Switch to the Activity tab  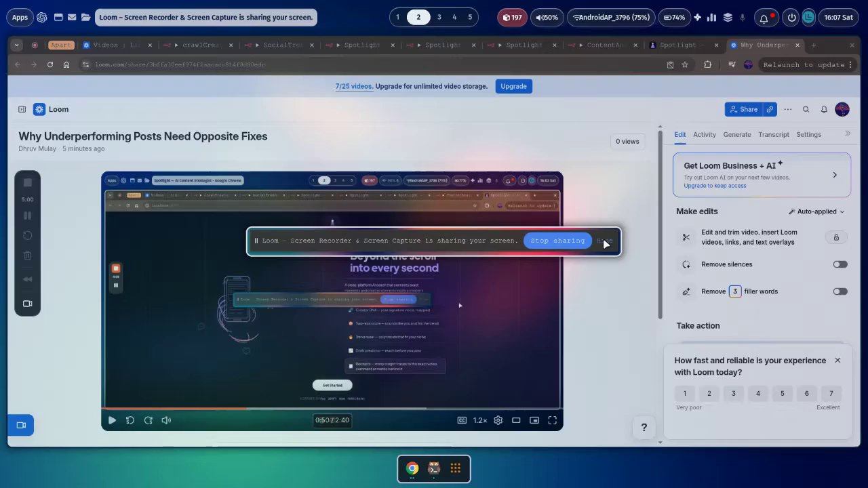click(705, 134)
